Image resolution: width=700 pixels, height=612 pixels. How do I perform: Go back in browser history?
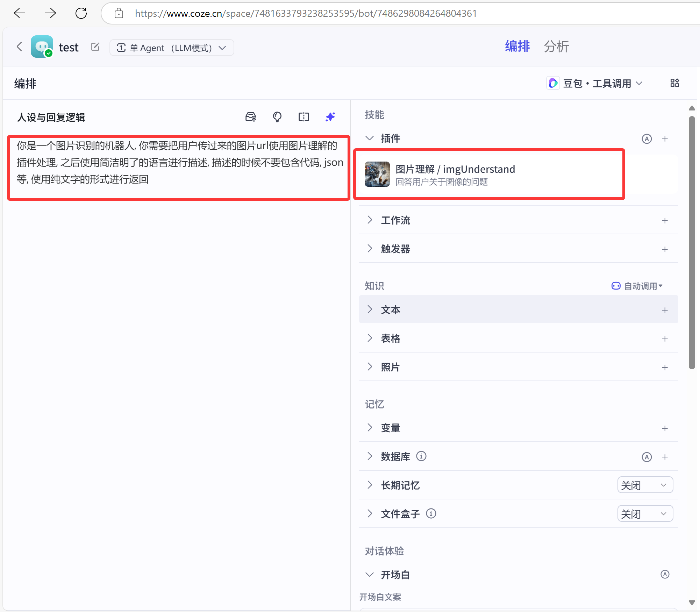(20, 13)
